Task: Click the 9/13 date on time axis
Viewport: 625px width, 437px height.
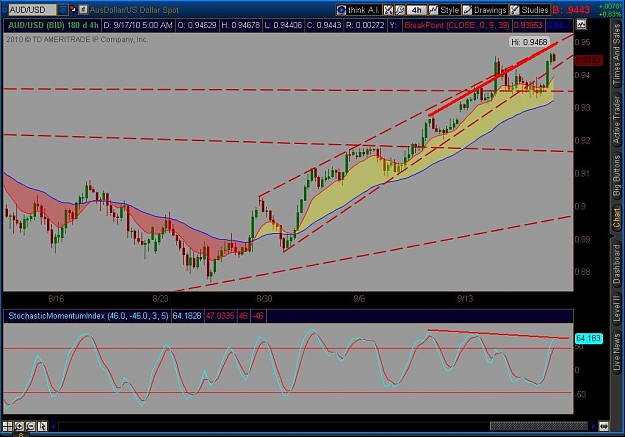Action: point(465,299)
